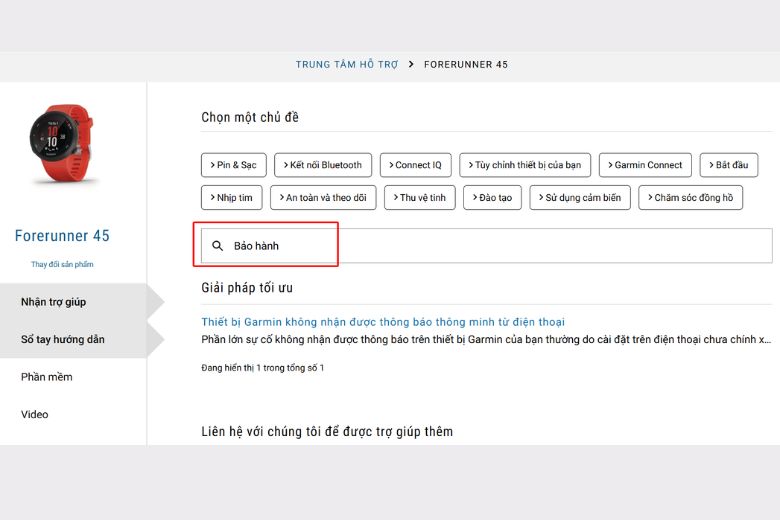Click the Forerunner 45 watch image
Viewport: 780px width, 520px height.
coord(61,144)
